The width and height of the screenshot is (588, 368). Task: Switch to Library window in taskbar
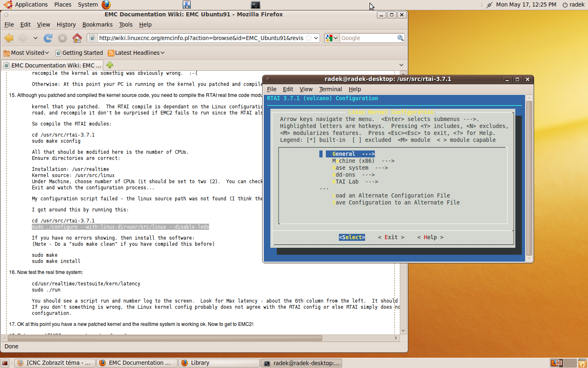218,363
